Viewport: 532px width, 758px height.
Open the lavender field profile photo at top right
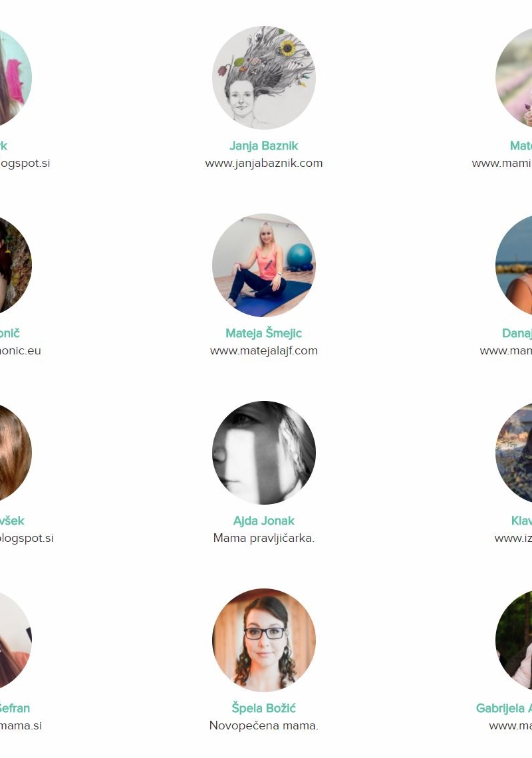(x=514, y=77)
